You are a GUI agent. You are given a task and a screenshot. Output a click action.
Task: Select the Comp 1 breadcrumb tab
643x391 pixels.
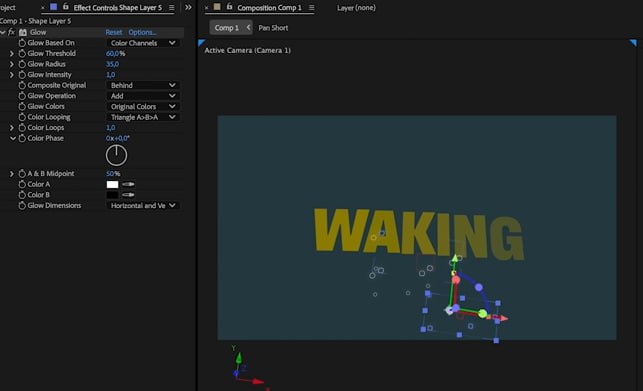[x=227, y=28]
